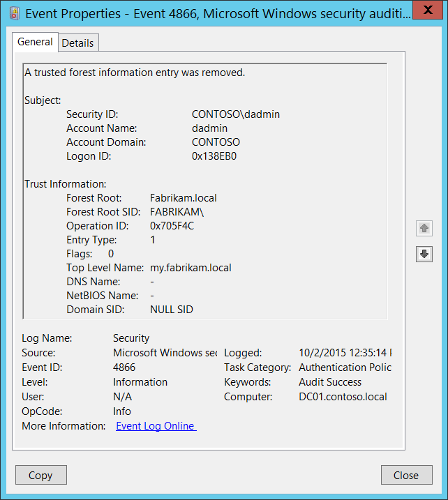
Task: Select the Task Category field value
Action: pyautogui.click(x=345, y=368)
